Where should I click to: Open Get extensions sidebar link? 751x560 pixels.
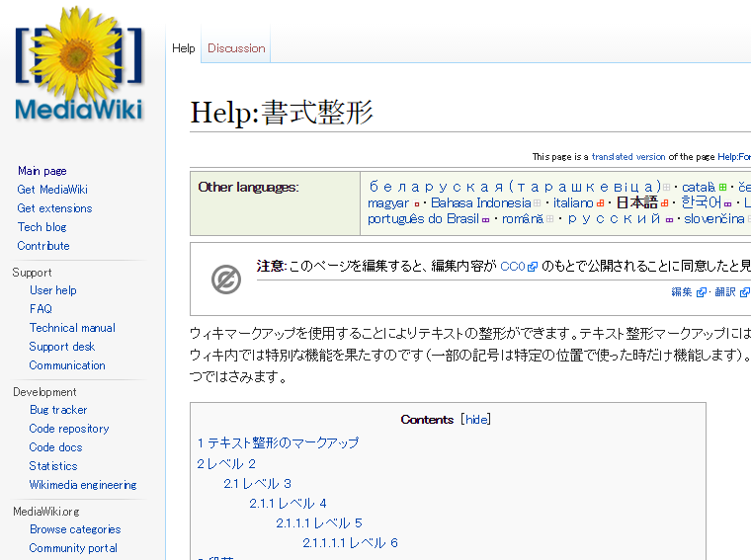[54, 208]
